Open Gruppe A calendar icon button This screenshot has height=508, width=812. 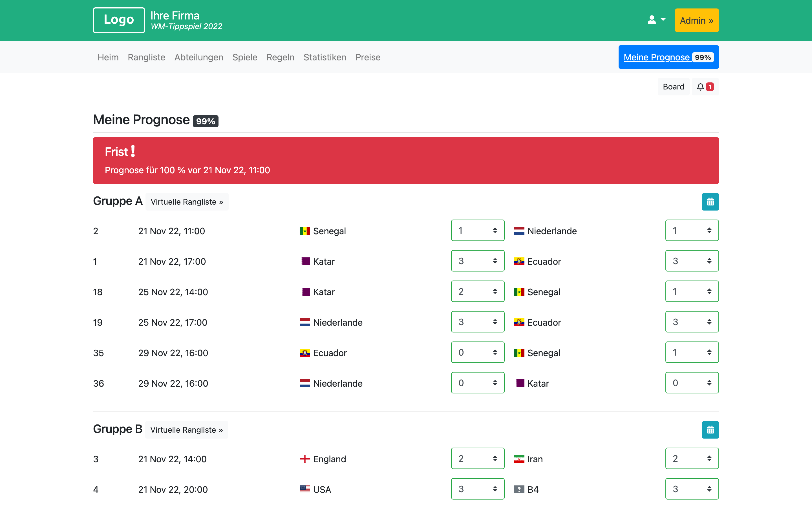[x=710, y=202]
